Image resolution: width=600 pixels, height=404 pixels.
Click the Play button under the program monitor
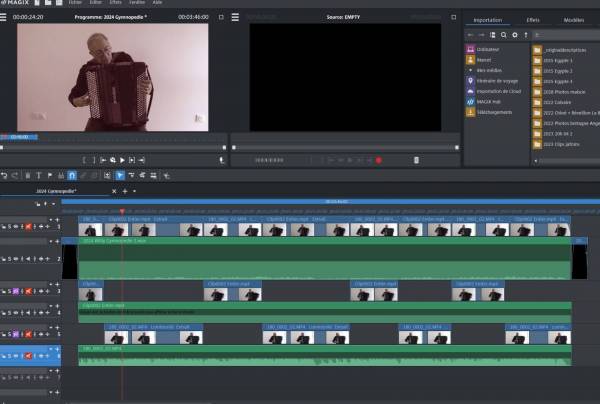point(122,160)
